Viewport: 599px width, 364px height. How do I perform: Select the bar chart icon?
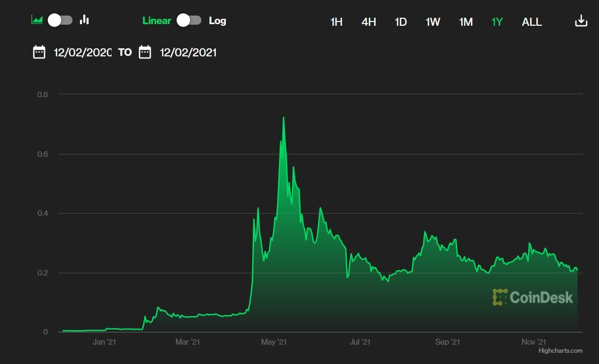click(x=84, y=20)
